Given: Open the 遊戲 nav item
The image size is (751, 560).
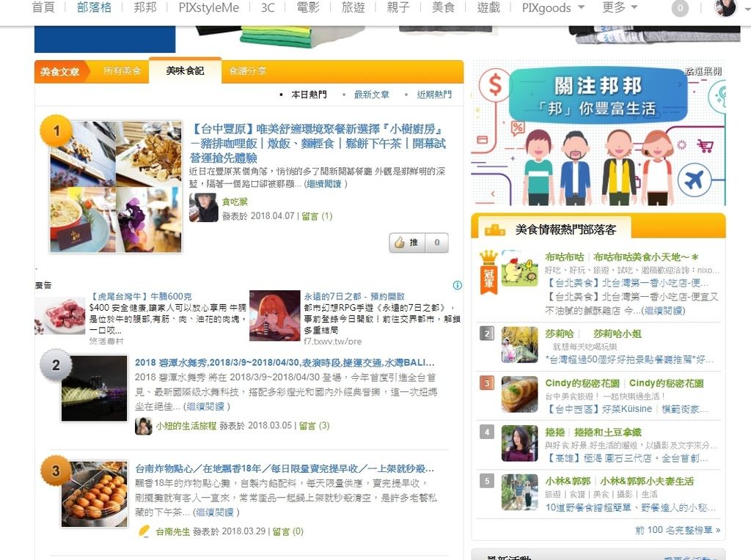Looking at the screenshot, I should point(488,7).
